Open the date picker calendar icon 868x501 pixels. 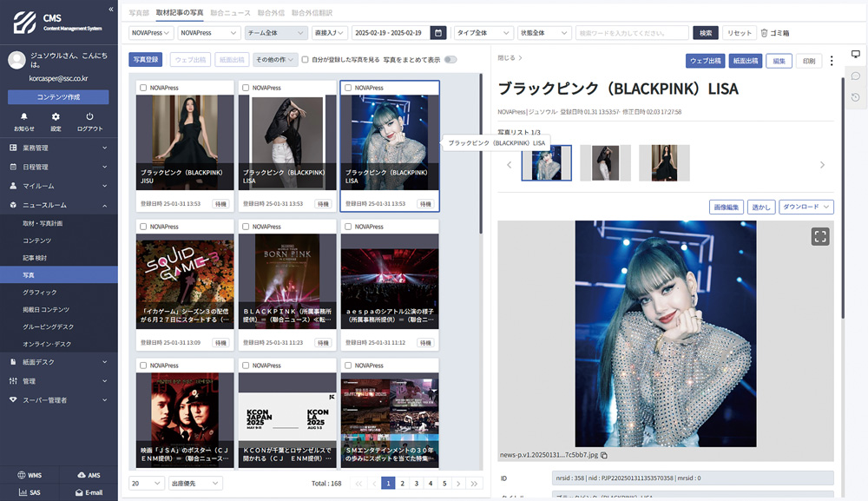(437, 33)
